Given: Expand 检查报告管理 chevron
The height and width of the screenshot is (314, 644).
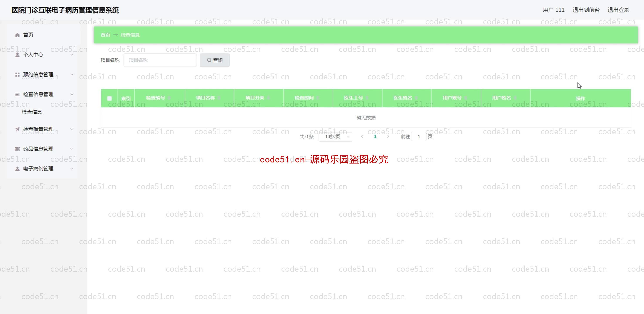Looking at the screenshot, I should 72,129.
